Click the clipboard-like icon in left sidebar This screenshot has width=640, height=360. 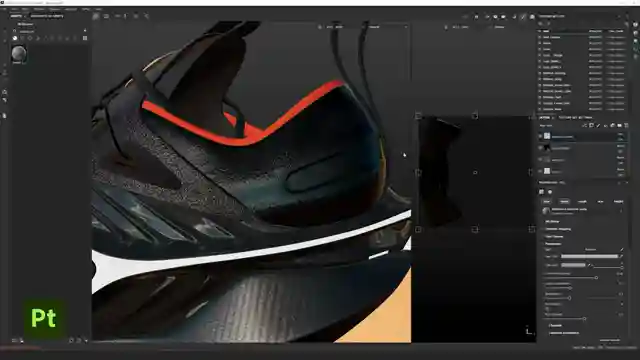click(4, 116)
